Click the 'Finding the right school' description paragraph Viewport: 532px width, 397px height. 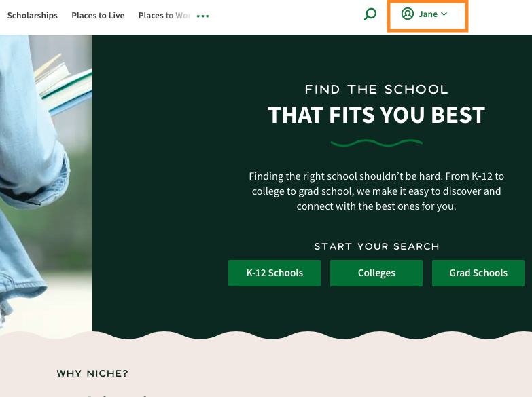click(x=376, y=191)
